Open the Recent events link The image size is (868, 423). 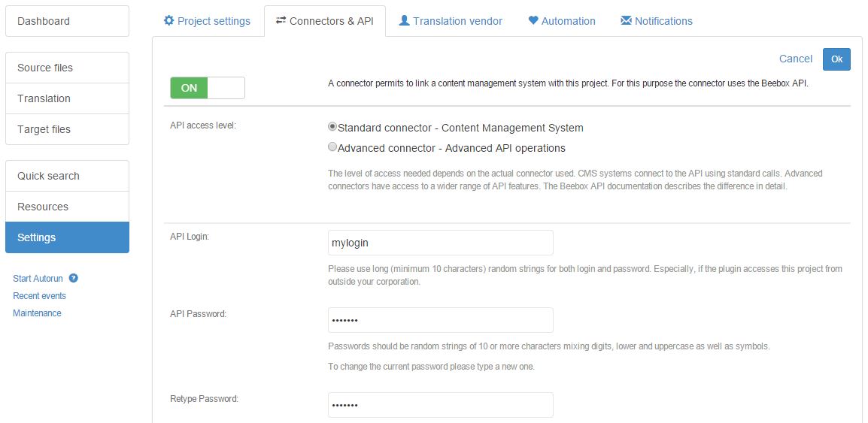[40, 295]
